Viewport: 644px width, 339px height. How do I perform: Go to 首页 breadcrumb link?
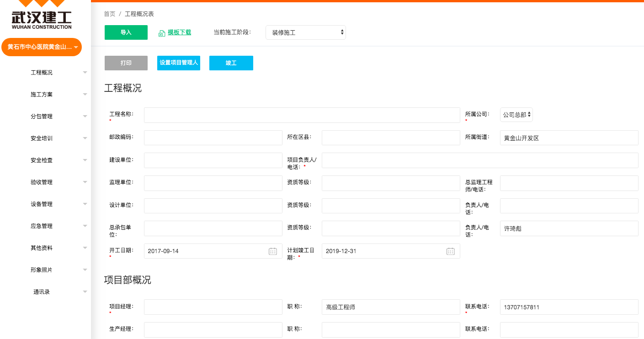click(x=110, y=14)
